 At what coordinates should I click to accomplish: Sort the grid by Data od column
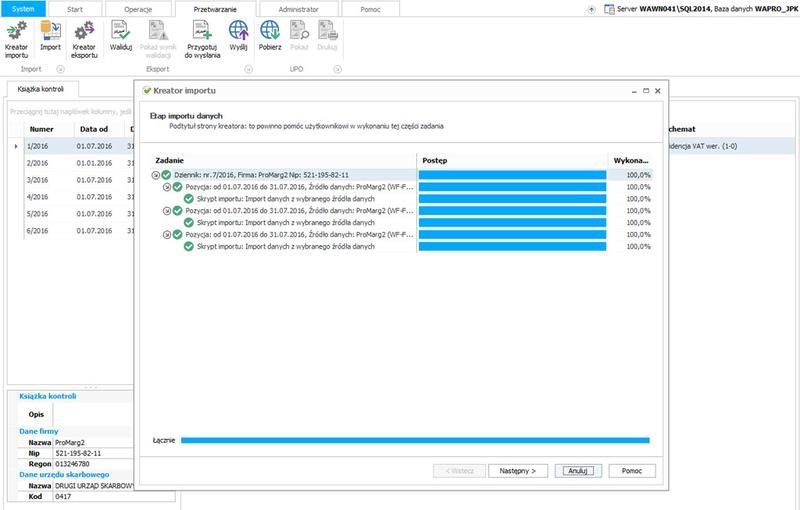(x=99, y=129)
